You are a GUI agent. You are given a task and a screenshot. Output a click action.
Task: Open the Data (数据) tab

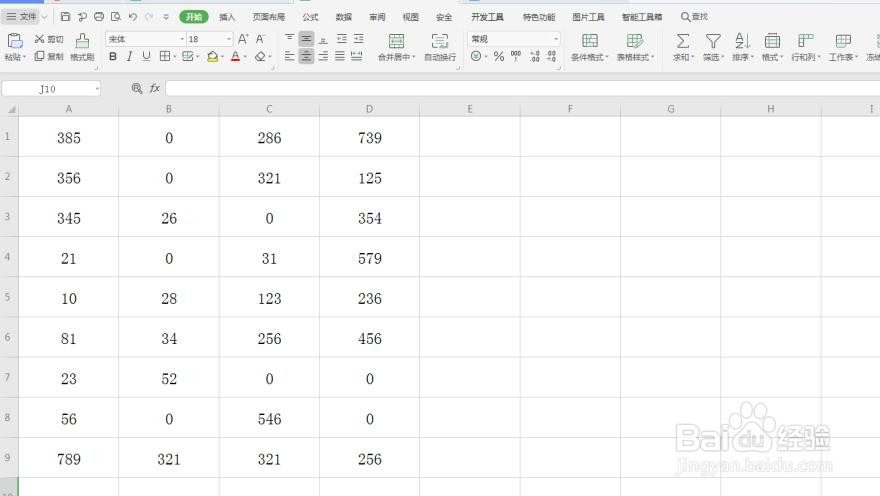(x=343, y=17)
